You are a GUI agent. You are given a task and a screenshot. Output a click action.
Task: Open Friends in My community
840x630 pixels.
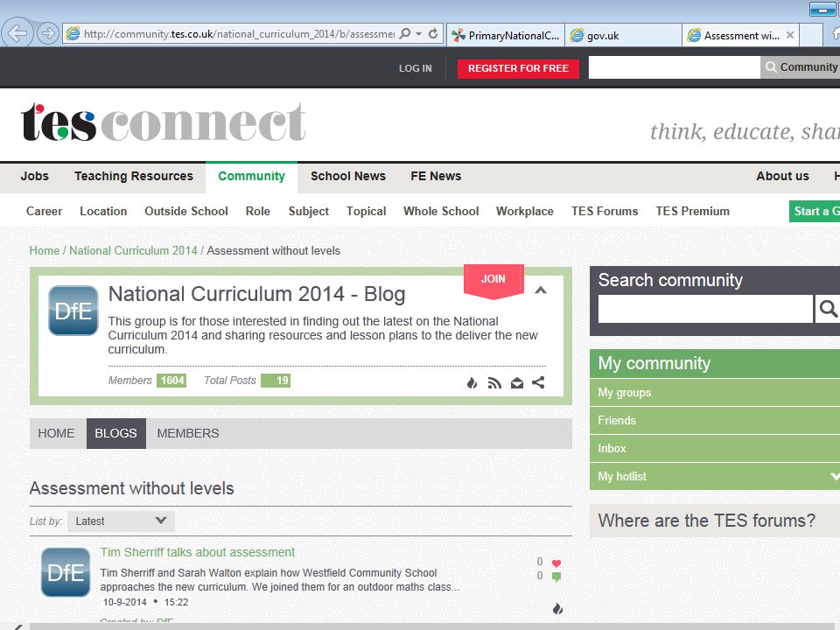[x=715, y=421]
